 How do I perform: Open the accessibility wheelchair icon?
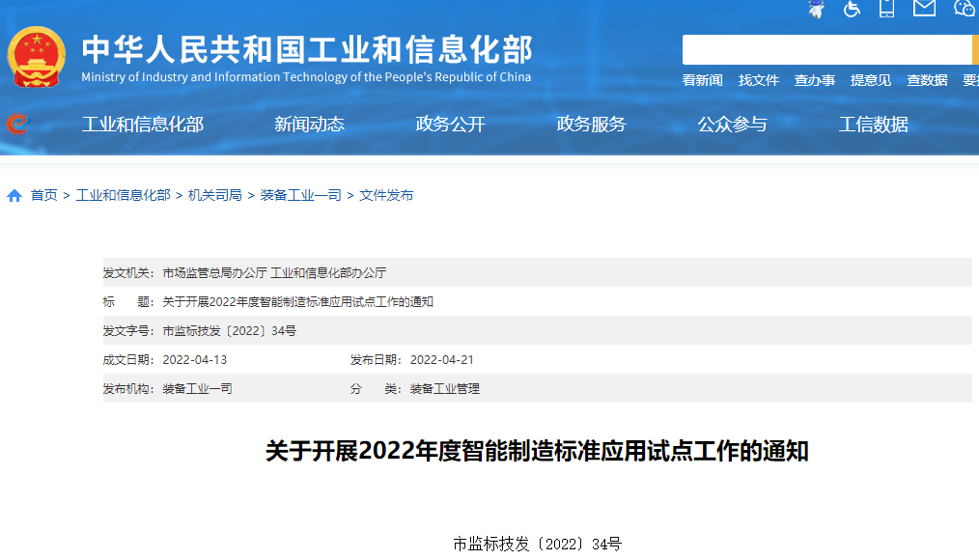851,9
